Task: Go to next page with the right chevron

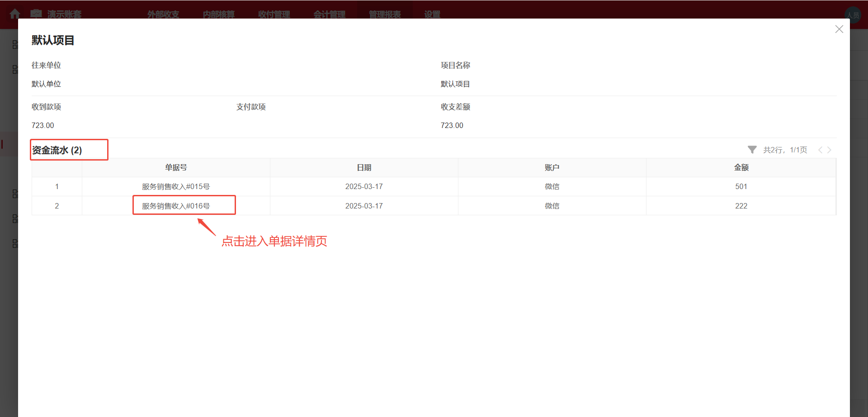Action: (830, 149)
